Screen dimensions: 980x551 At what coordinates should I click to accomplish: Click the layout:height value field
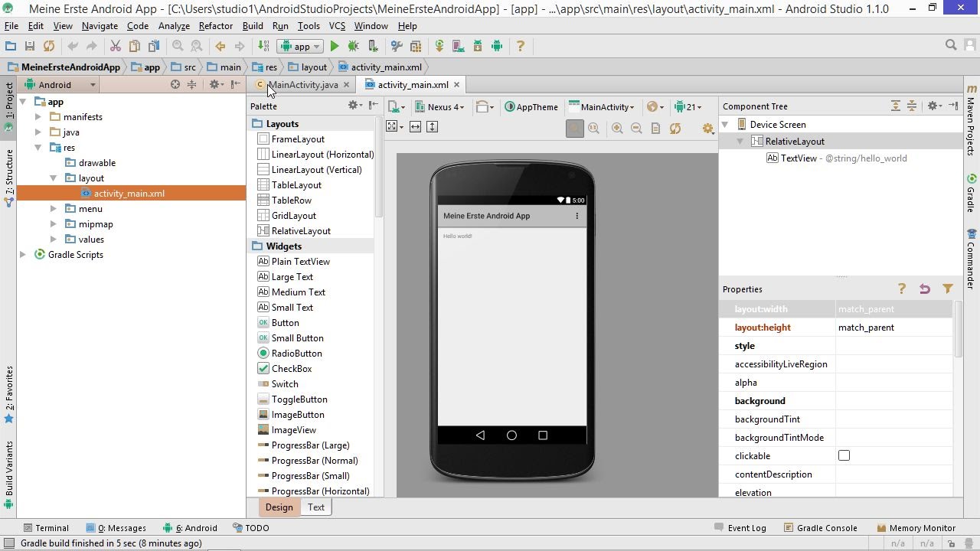pos(893,327)
